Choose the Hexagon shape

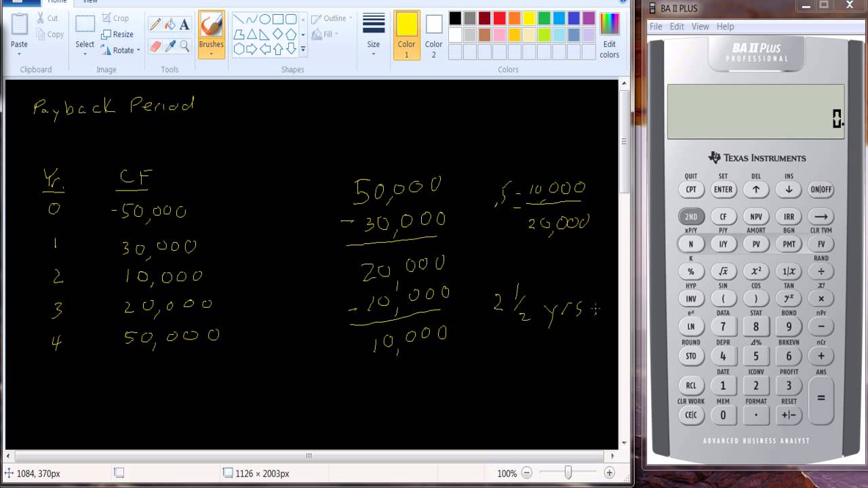coord(239,49)
